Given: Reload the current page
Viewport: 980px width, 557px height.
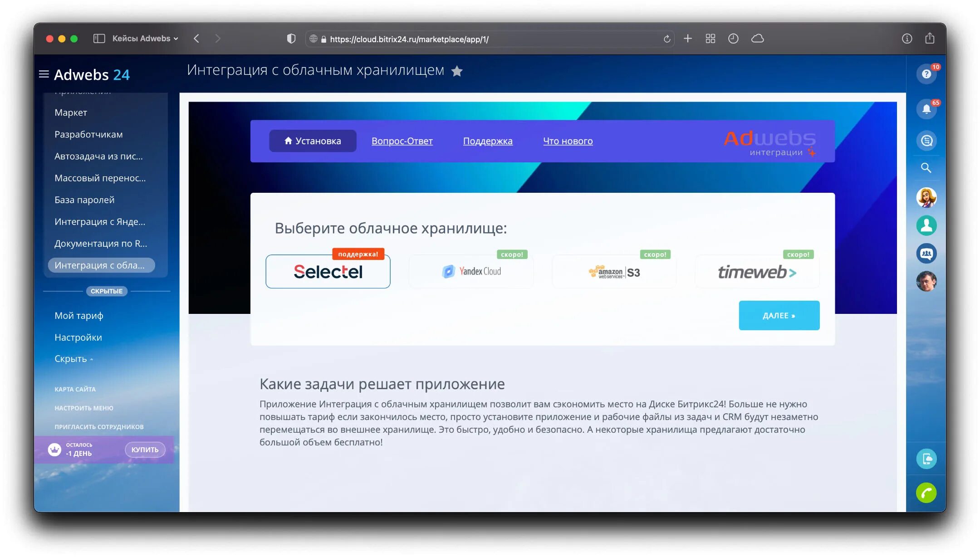Looking at the screenshot, I should (666, 39).
